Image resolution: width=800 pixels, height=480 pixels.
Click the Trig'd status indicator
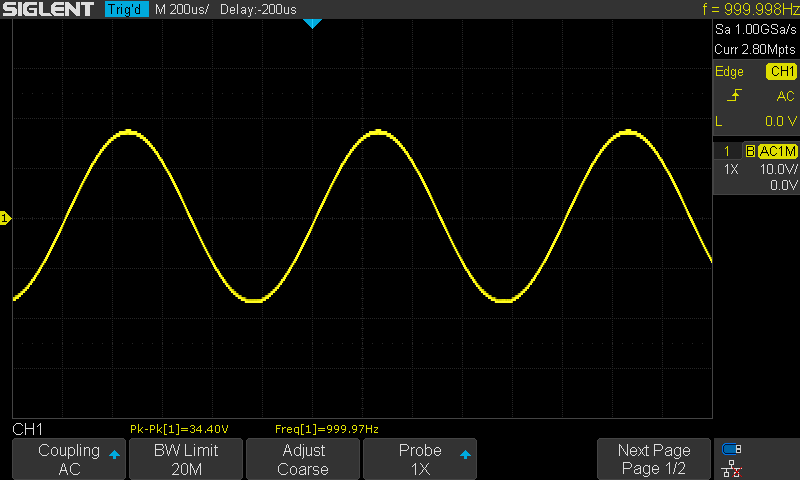click(126, 9)
